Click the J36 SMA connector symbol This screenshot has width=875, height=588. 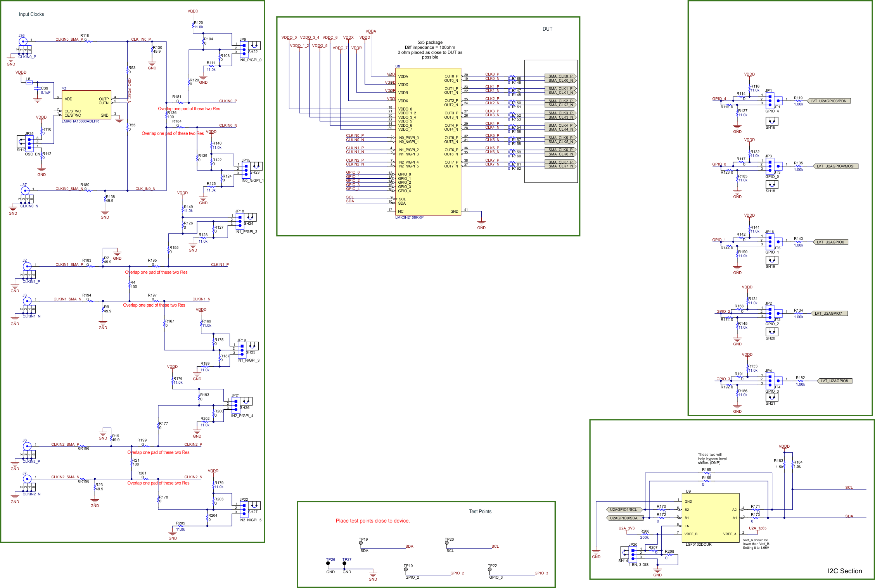[24, 41]
